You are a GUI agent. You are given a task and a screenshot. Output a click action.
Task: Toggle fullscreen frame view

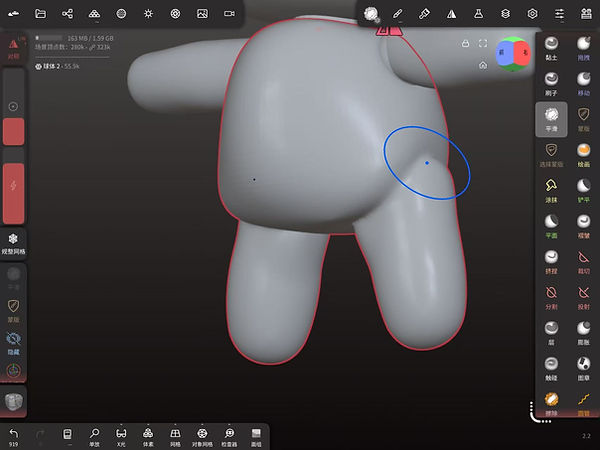pyautogui.click(x=483, y=43)
